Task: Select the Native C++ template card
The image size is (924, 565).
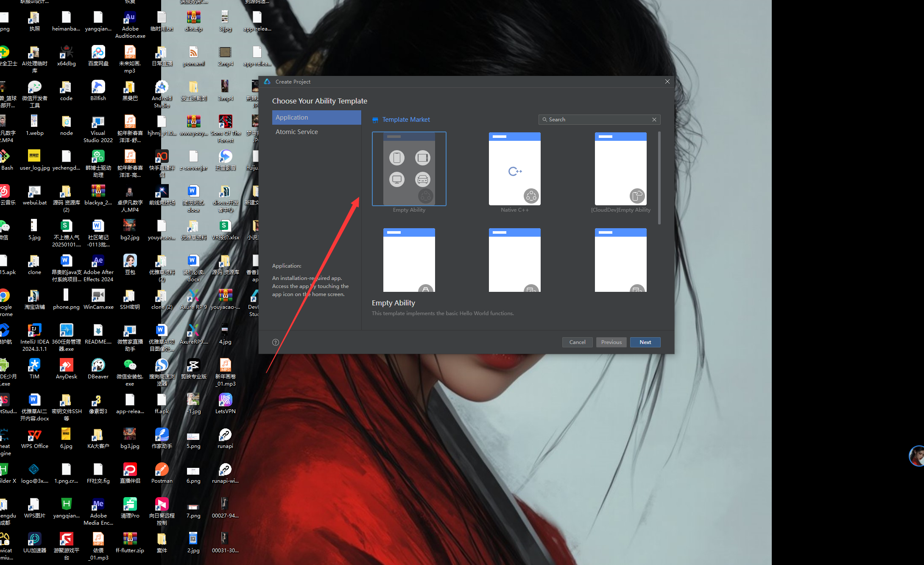Action: (514, 168)
